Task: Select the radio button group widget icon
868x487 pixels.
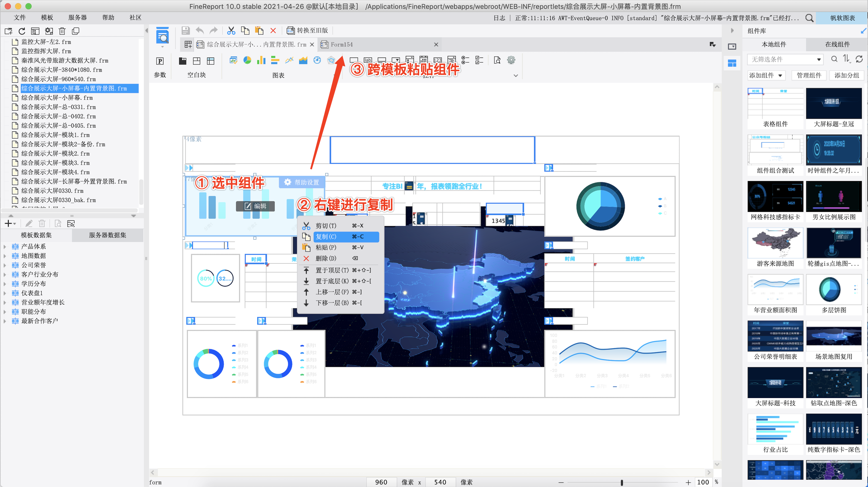Action: click(x=465, y=60)
